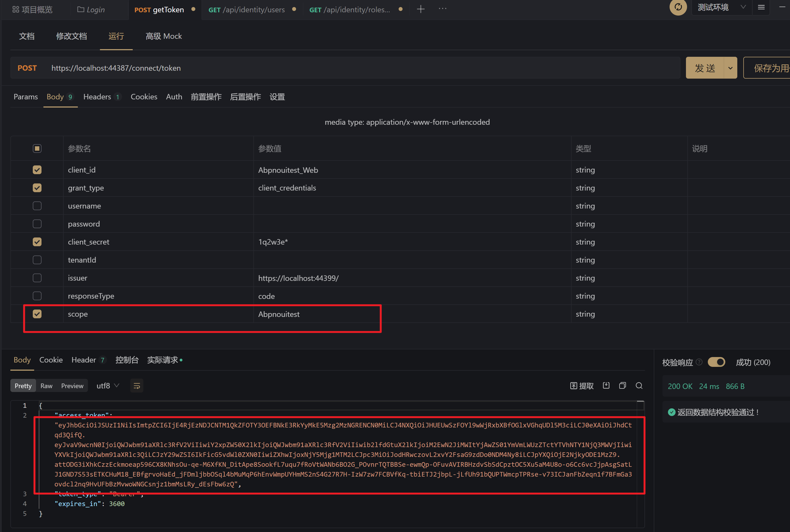Click the extract response data icon
This screenshot has height=532, width=790.
(x=582, y=386)
